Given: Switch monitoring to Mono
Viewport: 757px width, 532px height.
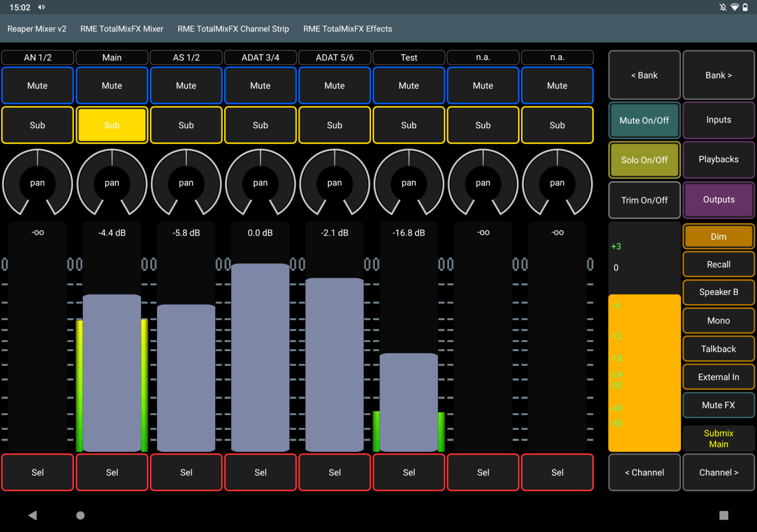Looking at the screenshot, I should 718,320.
